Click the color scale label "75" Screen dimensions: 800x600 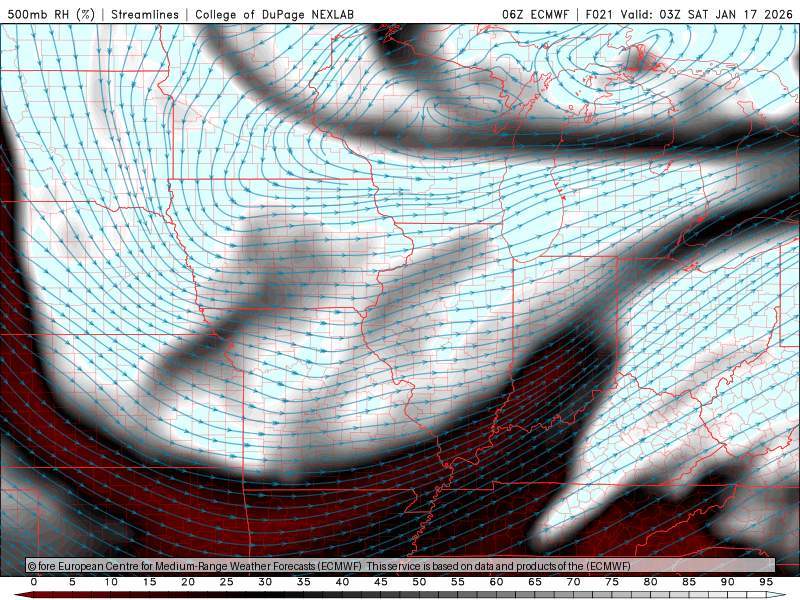(x=612, y=582)
